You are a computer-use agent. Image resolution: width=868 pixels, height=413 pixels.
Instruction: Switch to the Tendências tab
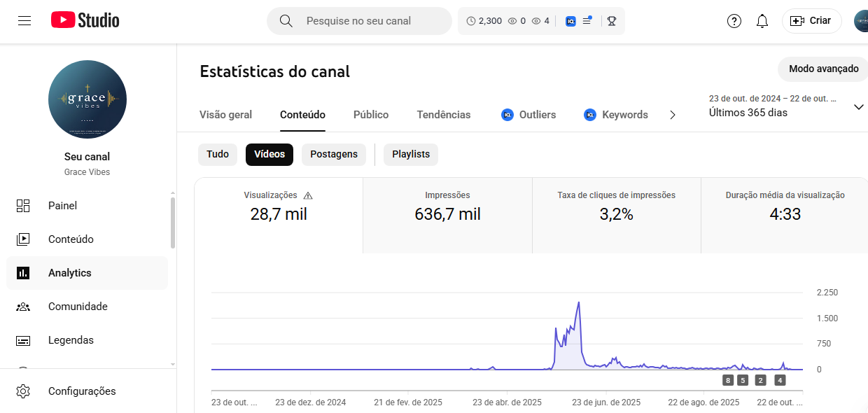pyautogui.click(x=444, y=115)
